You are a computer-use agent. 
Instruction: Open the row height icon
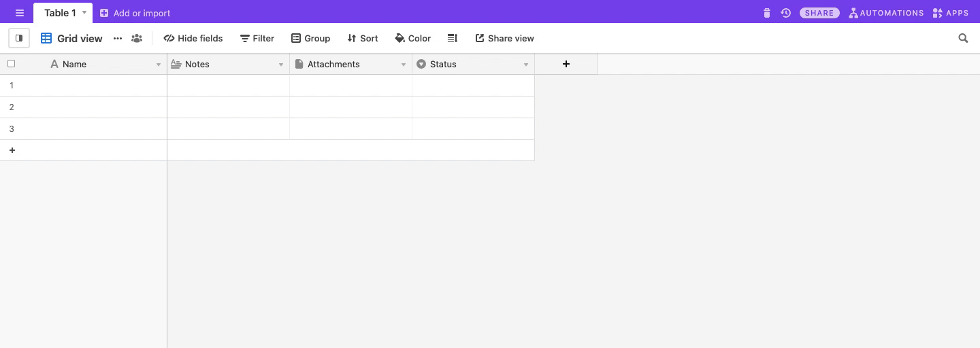(x=453, y=38)
